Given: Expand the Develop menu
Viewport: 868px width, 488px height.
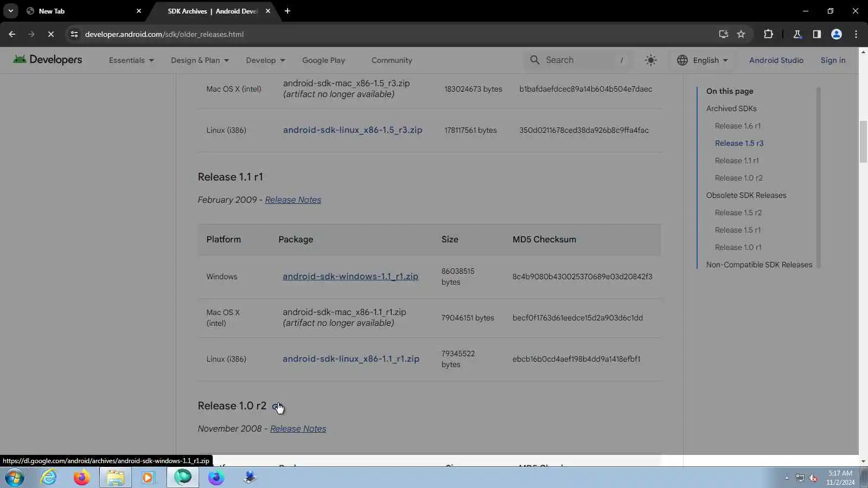Looking at the screenshot, I should coord(265,60).
